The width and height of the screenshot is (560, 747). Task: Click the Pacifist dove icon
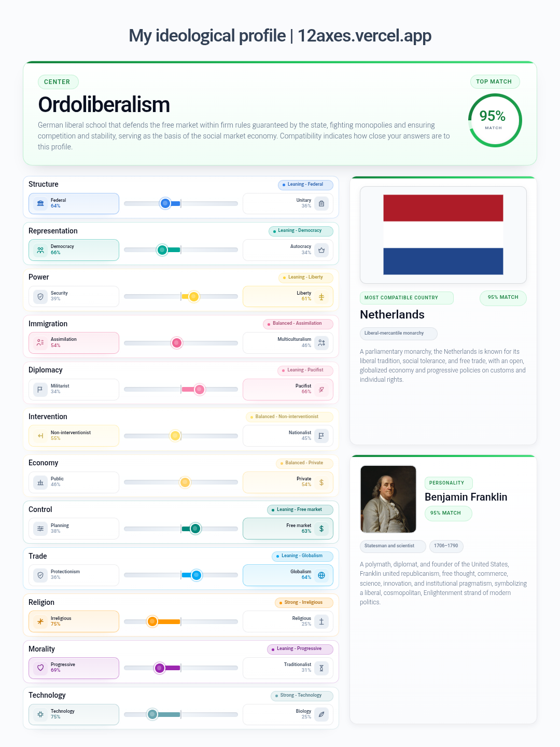(321, 389)
